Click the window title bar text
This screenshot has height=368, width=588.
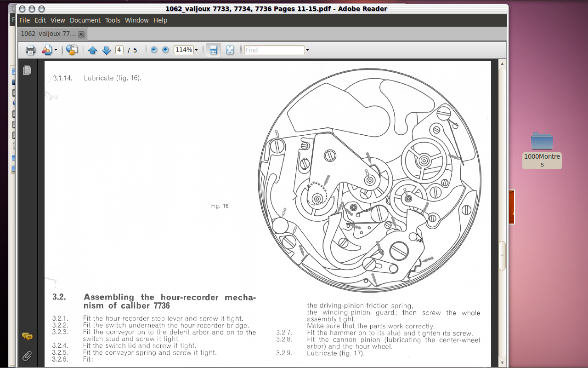point(277,9)
